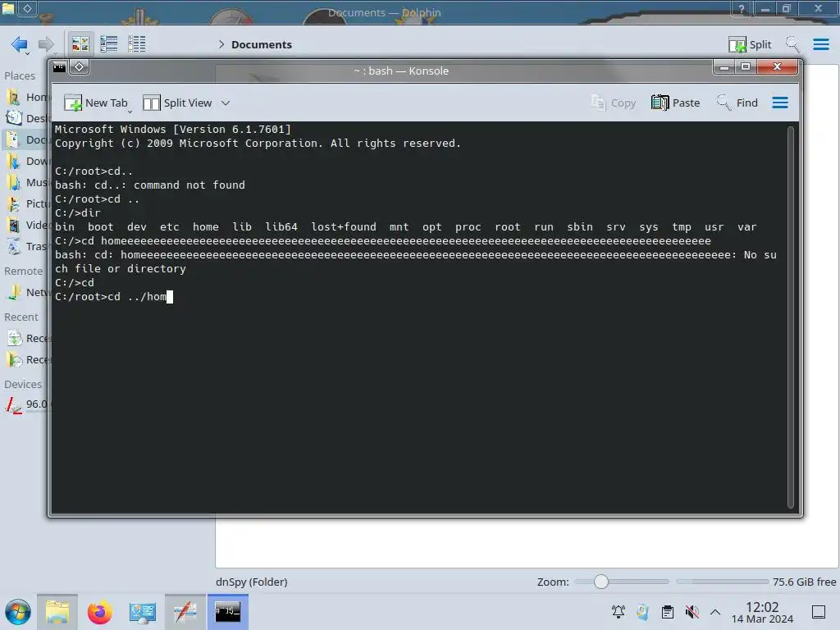Viewport: 840px width, 630px height.
Task: Open Dolphin hamburger menu
Action: click(820, 44)
